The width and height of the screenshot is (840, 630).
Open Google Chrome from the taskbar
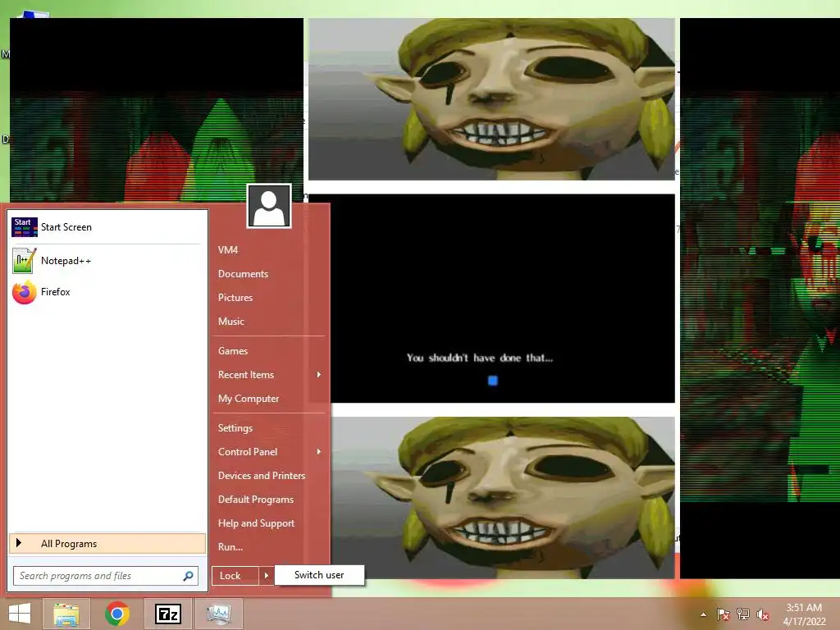tap(117, 614)
